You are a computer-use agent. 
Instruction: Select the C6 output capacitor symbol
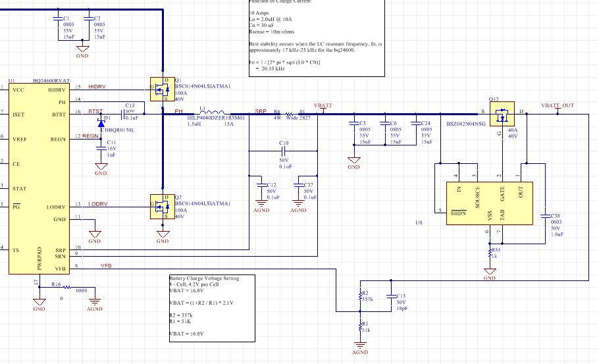click(x=385, y=123)
